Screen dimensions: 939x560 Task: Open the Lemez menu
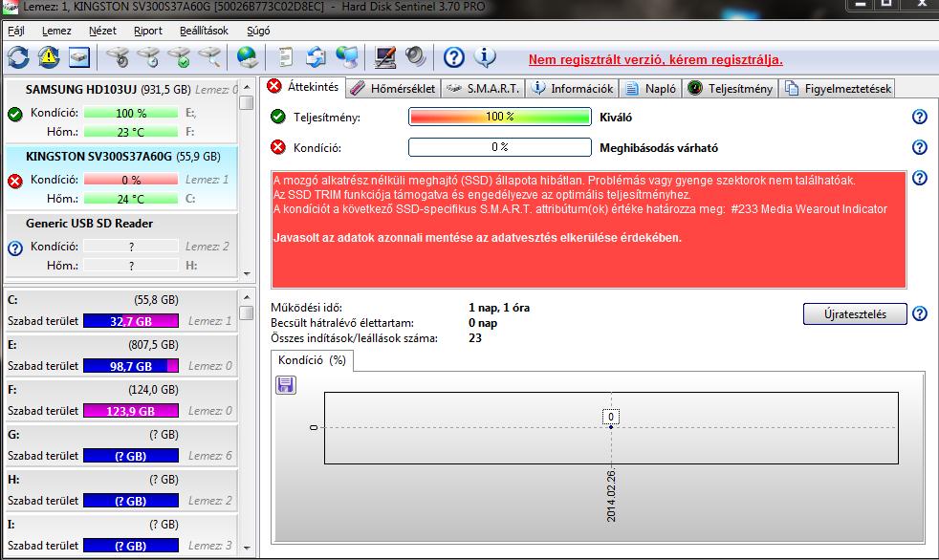click(x=56, y=31)
